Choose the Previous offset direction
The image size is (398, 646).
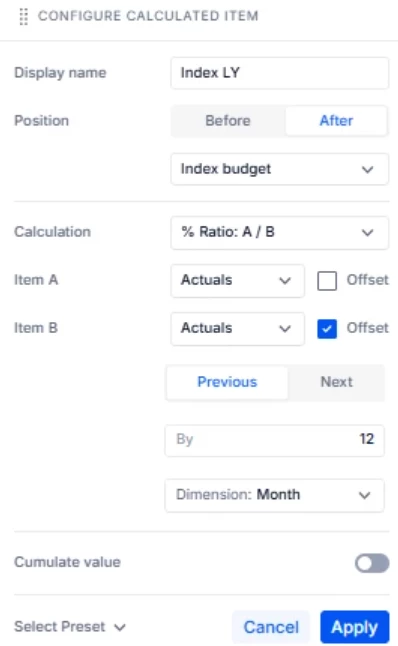tap(227, 382)
